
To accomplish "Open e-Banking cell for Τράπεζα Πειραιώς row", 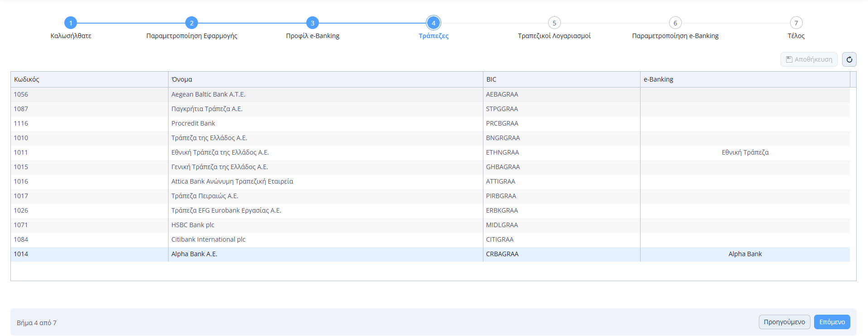I will [x=745, y=196].
